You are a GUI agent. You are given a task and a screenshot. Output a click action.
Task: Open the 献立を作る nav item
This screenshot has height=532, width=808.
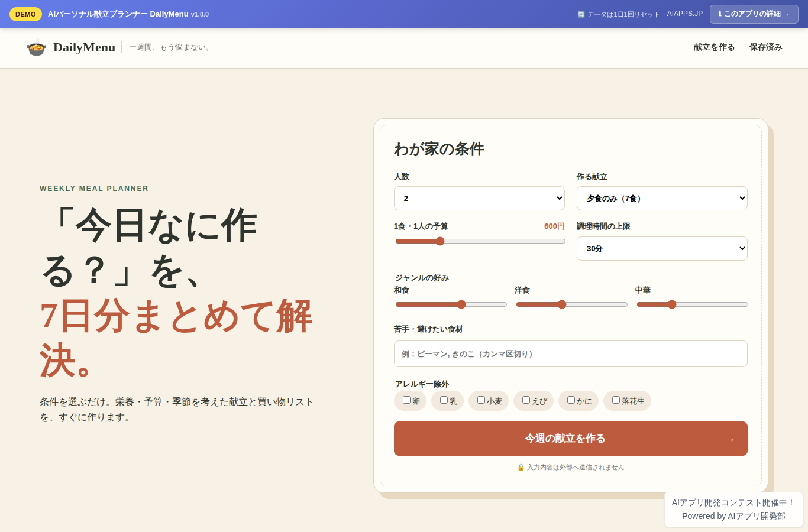714,47
